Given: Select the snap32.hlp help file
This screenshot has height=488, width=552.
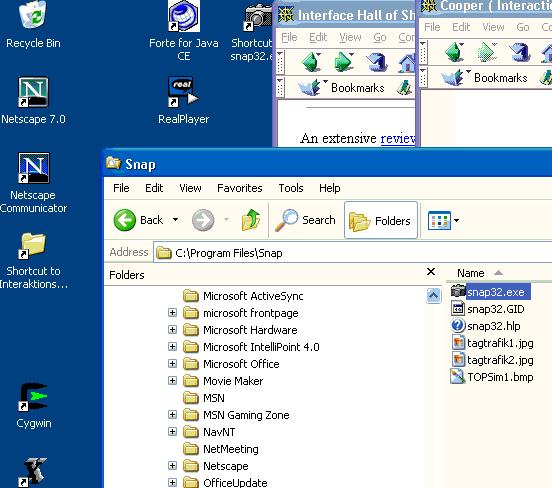Looking at the screenshot, I should tap(486, 326).
